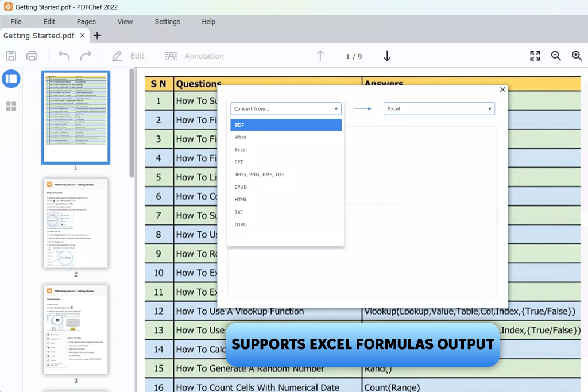This screenshot has height=392, width=588.
Task: Choose Excel in the convert-from list
Action: pos(286,150)
